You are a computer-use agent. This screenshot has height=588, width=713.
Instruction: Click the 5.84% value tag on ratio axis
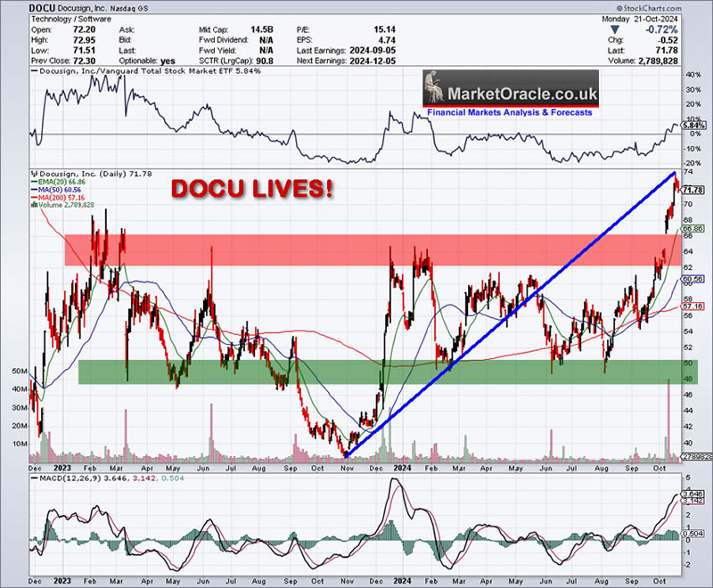pos(694,125)
